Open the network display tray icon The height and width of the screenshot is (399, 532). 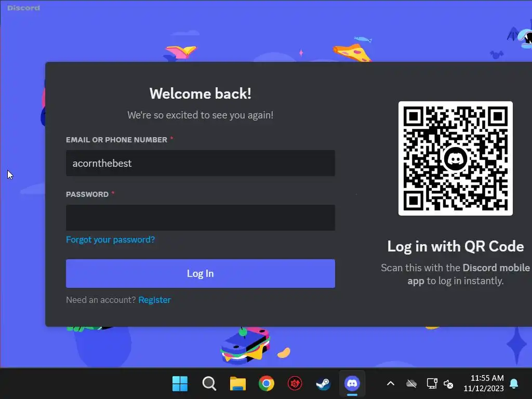[x=432, y=384]
